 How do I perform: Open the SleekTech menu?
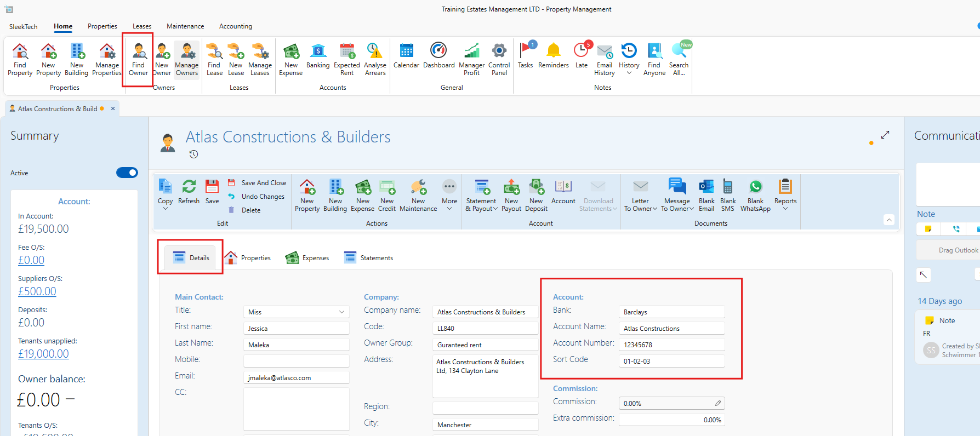pyautogui.click(x=24, y=26)
